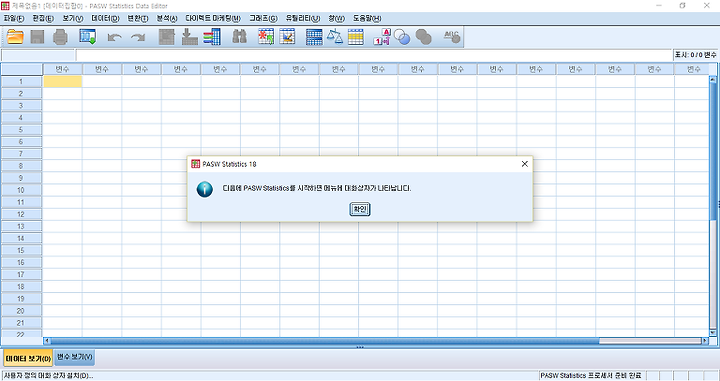Click the horizontal scrollbar right arrow
Image resolution: width=720 pixels, height=381 pixels.
tap(705, 341)
